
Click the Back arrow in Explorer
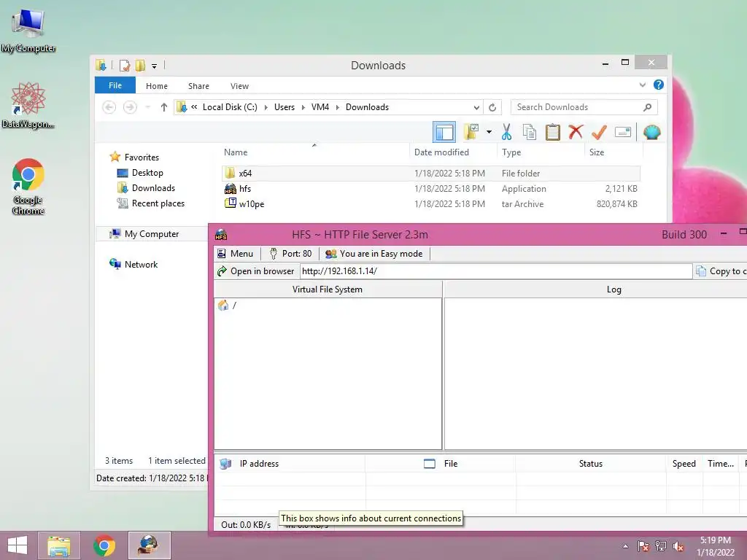point(109,107)
